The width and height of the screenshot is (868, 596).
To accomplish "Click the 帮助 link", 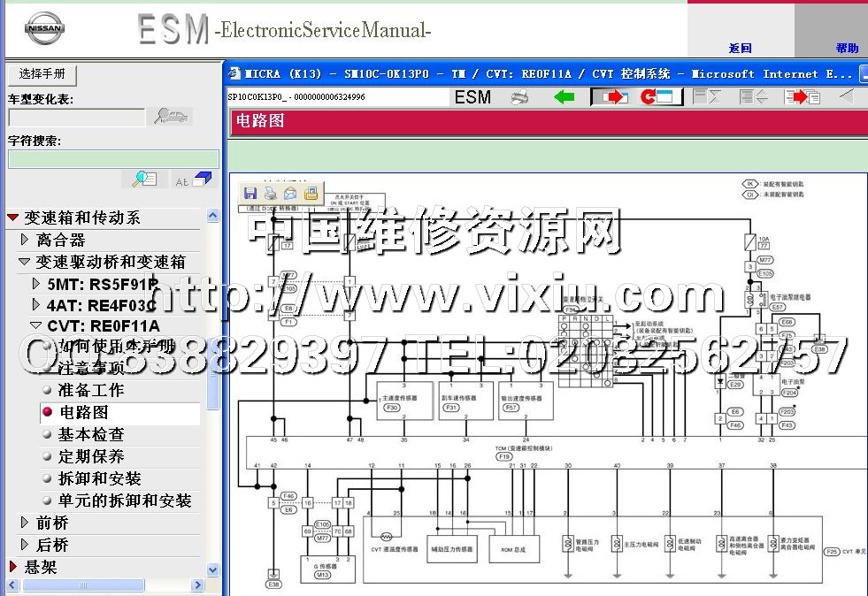I will click(x=847, y=48).
